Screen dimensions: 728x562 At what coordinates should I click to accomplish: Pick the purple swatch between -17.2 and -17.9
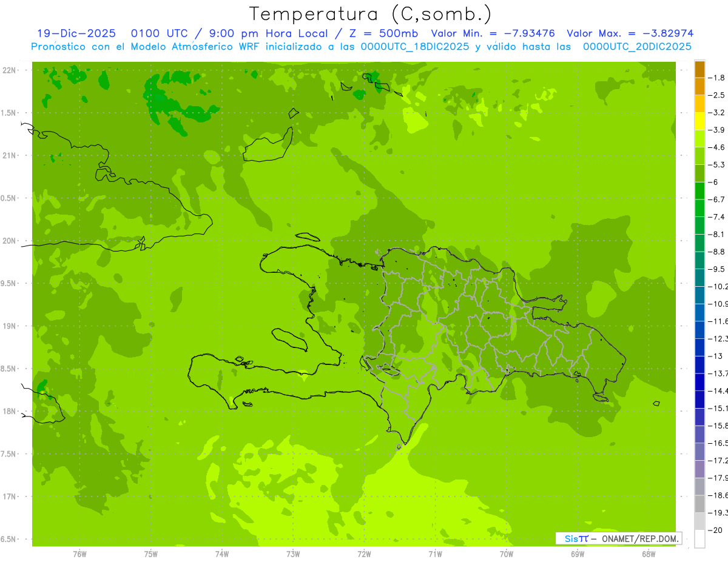(x=699, y=469)
